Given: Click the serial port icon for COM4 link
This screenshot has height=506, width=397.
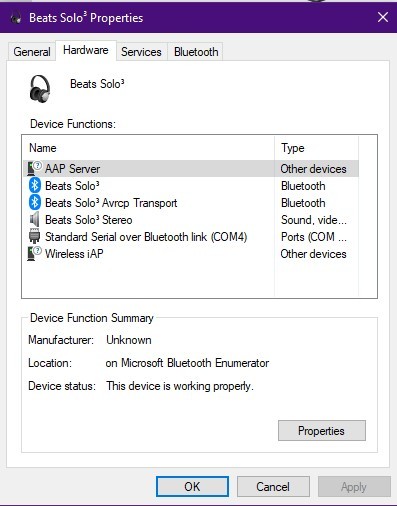Looking at the screenshot, I should pos(34,236).
